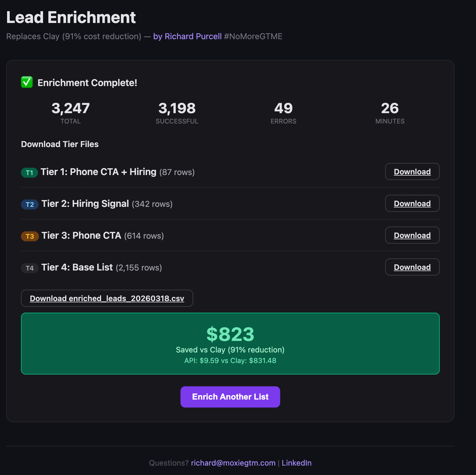Download the Tier 2 Hiring Signal file
The image size is (476, 475).
pyautogui.click(x=412, y=203)
